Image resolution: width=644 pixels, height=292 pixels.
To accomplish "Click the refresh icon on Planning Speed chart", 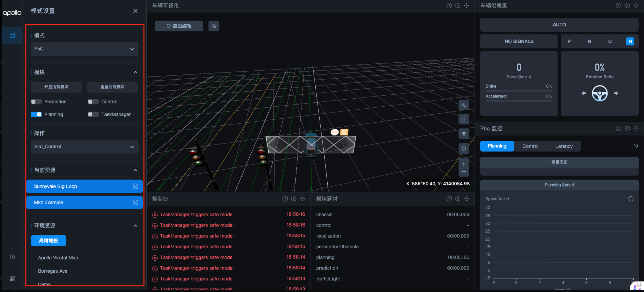I will [631, 199].
